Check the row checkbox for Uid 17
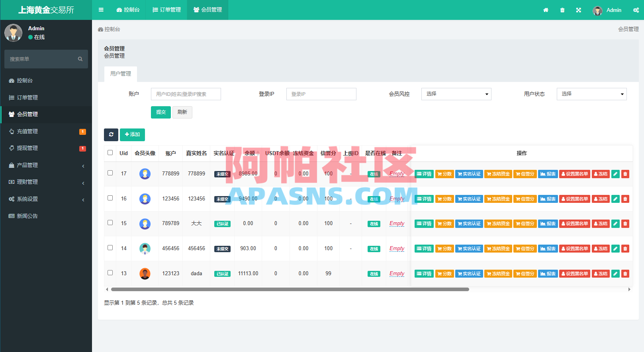The height and width of the screenshot is (352, 644). [110, 173]
